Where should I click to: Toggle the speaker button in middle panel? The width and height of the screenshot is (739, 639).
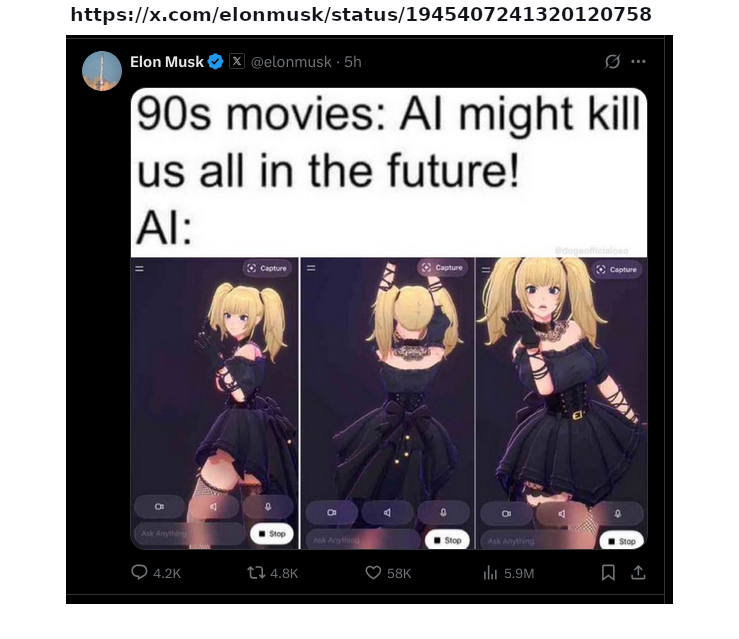click(387, 512)
